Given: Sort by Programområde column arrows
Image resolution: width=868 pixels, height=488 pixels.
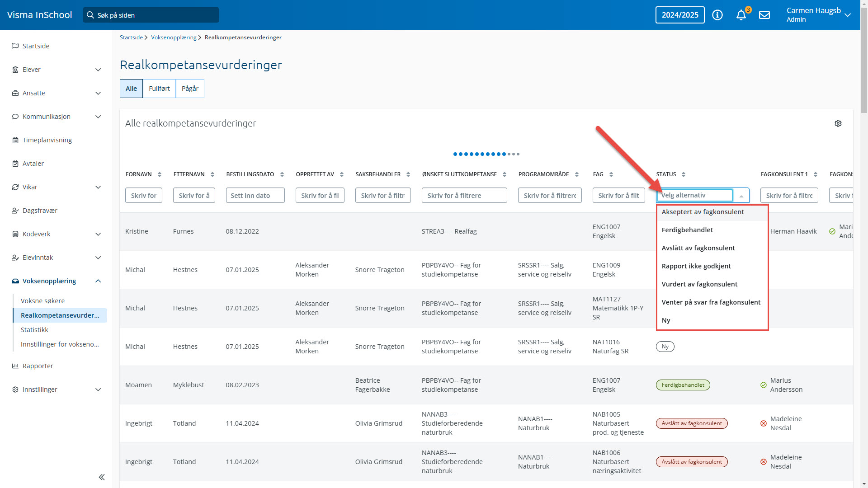Looking at the screenshot, I should click(577, 174).
